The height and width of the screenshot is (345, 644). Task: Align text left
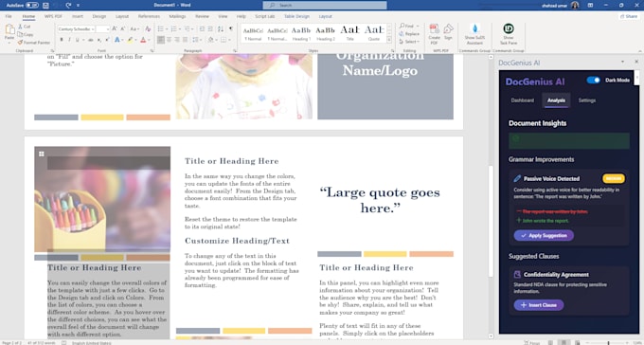[161, 40]
